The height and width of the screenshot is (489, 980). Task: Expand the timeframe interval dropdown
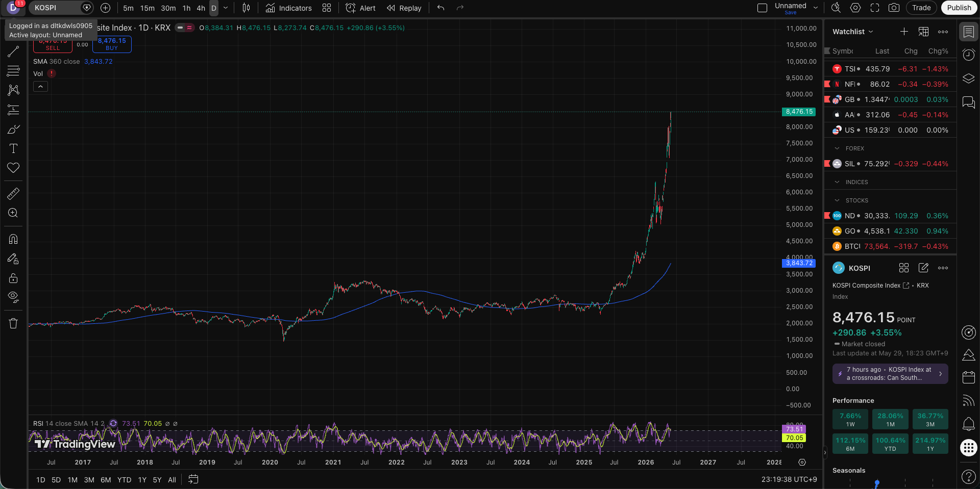pyautogui.click(x=226, y=8)
